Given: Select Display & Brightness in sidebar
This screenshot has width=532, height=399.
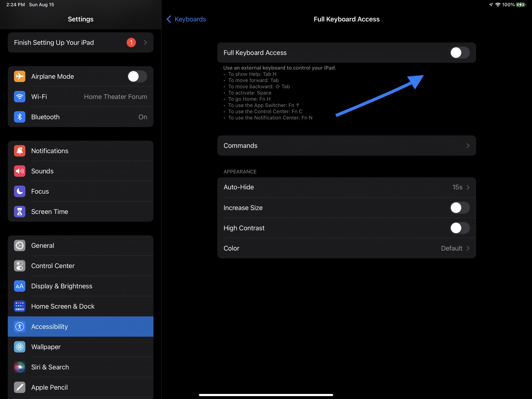Looking at the screenshot, I should [x=81, y=286].
